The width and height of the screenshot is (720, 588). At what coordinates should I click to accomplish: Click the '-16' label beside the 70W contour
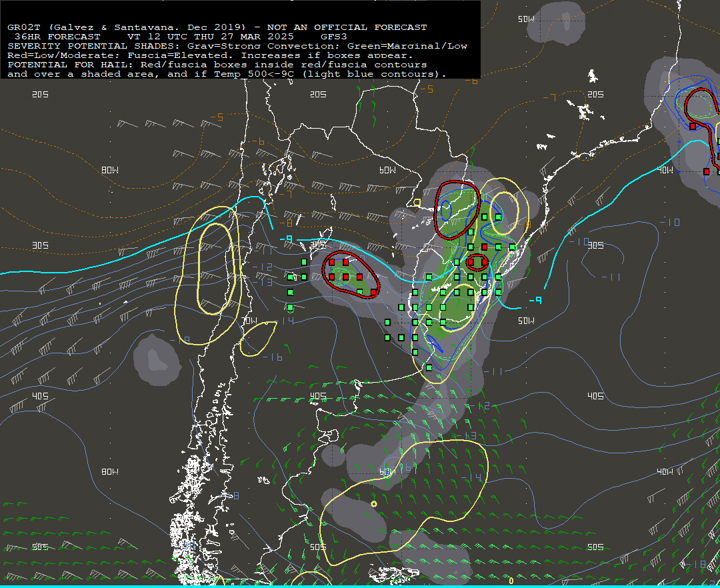coord(273,357)
